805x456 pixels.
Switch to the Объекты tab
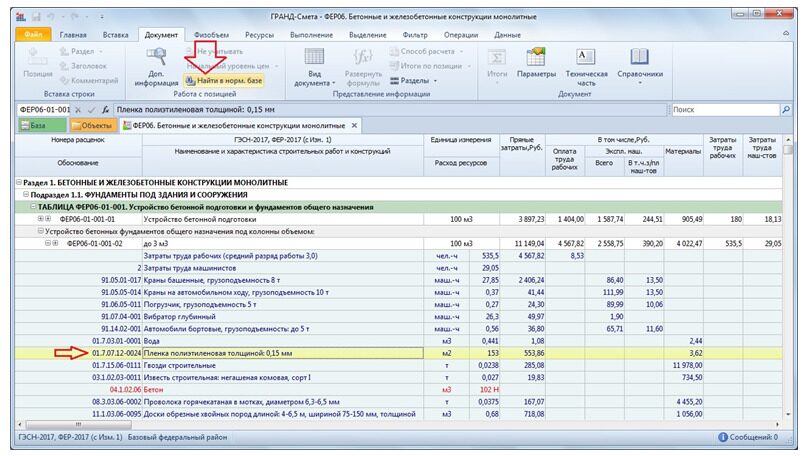click(92, 125)
